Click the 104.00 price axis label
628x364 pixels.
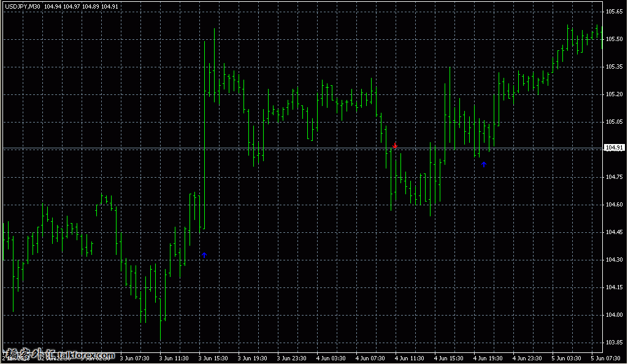click(614, 315)
